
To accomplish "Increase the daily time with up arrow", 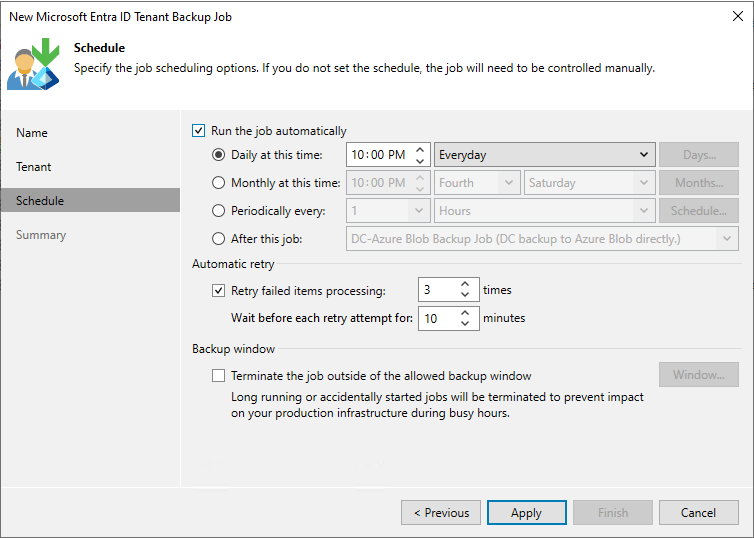I will pyautogui.click(x=420, y=150).
